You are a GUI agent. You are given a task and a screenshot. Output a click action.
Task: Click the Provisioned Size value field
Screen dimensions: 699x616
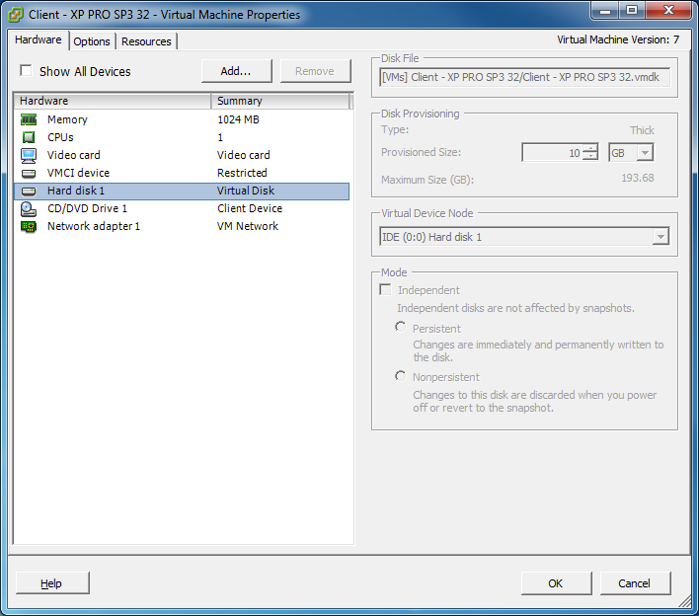click(553, 152)
